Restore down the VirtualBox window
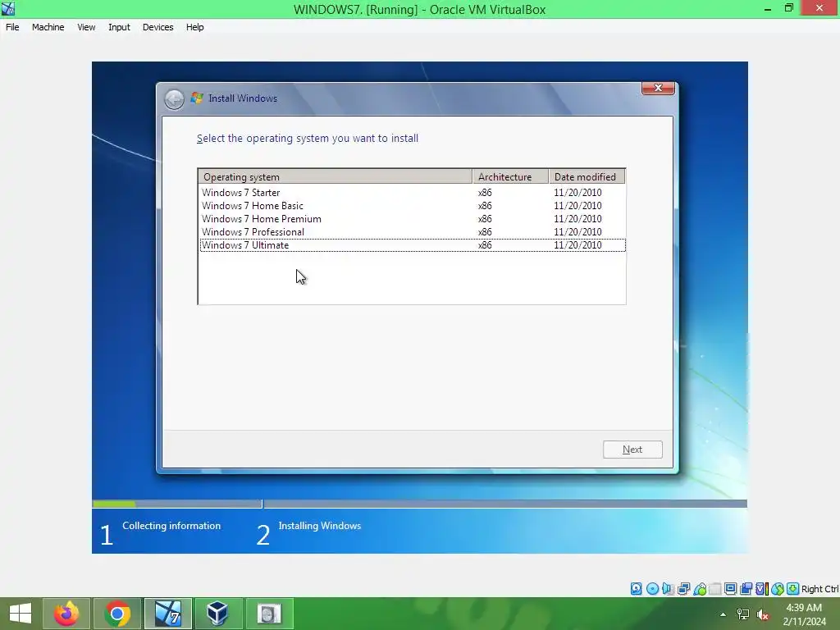 point(788,8)
